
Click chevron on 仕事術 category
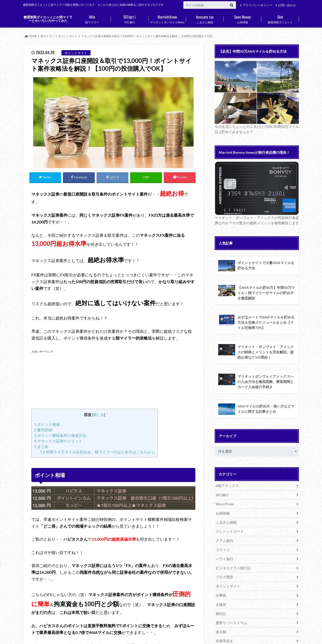click(297, 595)
